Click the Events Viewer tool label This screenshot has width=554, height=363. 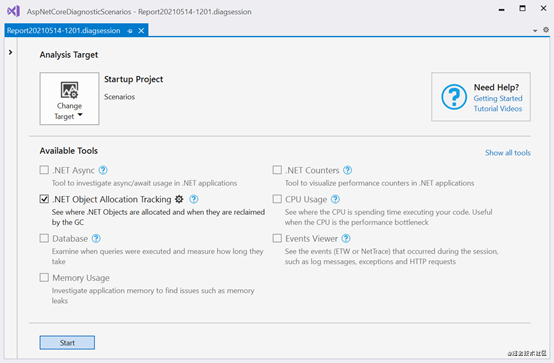point(312,239)
